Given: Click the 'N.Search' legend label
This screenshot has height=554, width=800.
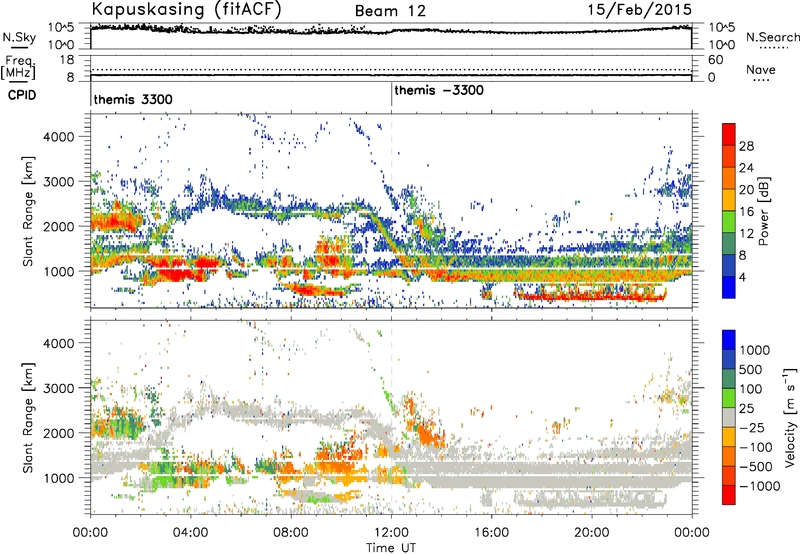Looking at the screenshot, I should [x=773, y=37].
